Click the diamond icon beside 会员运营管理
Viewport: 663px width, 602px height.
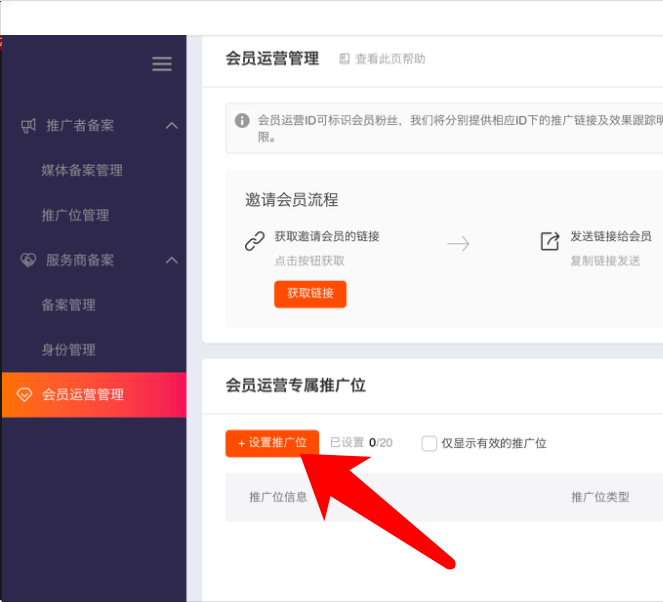click(x=25, y=395)
